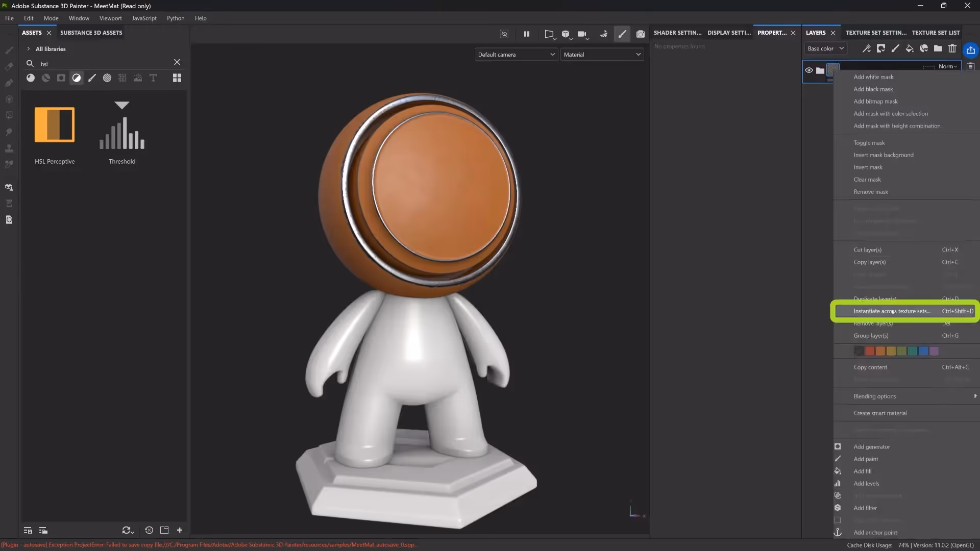
Task: Open the perspective view mode dropdown
Action: [549, 34]
